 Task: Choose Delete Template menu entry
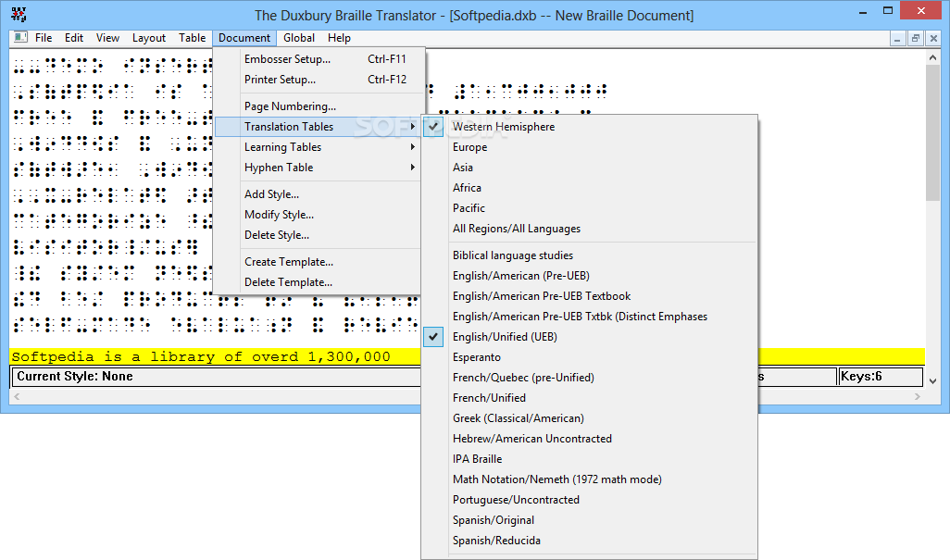pyautogui.click(x=319, y=282)
